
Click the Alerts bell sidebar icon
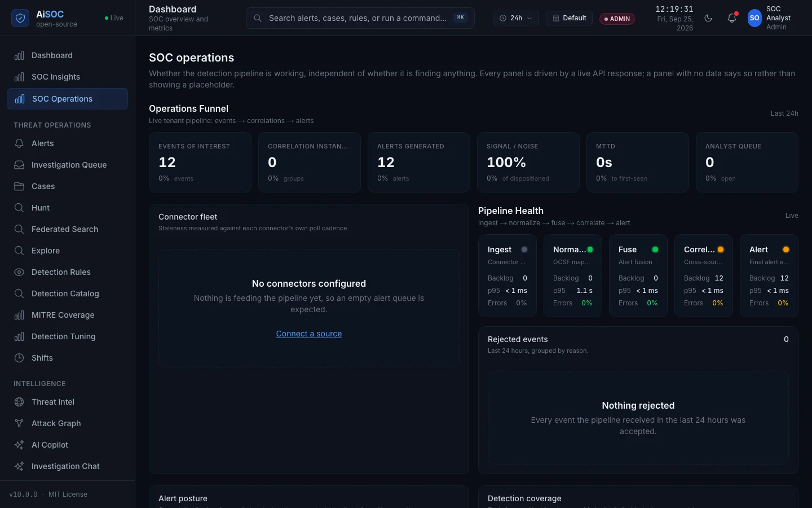click(19, 143)
